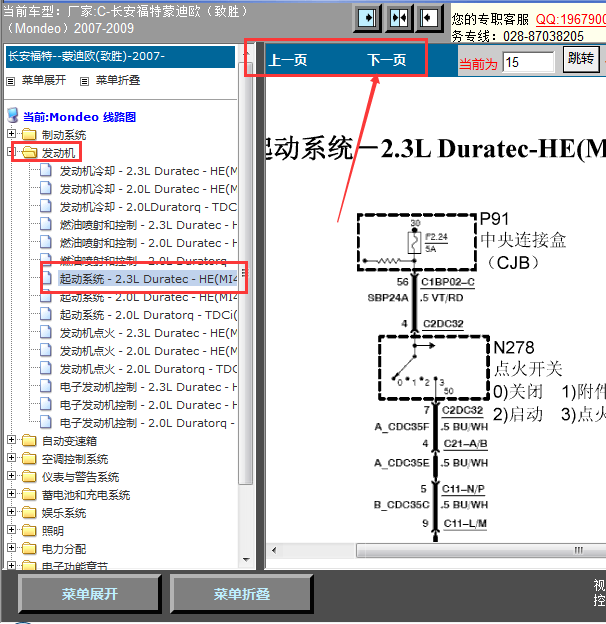Expand the 自动变速箱 tree node
Image resolution: width=606 pixels, height=624 pixels.
12,440
